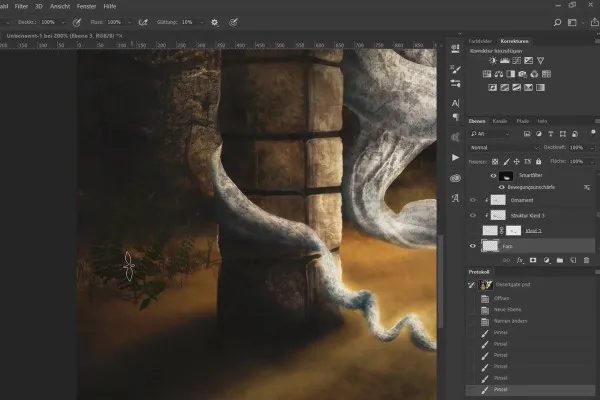Open the Normal blend mode dropdown
Image resolution: width=600 pixels, height=400 pixels.
[504, 147]
